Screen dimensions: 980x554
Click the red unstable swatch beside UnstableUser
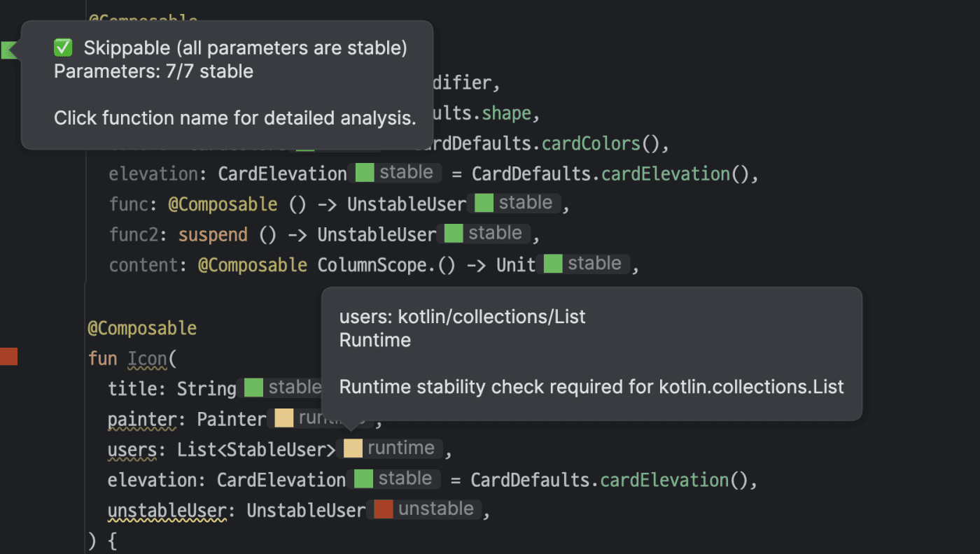point(383,509)
